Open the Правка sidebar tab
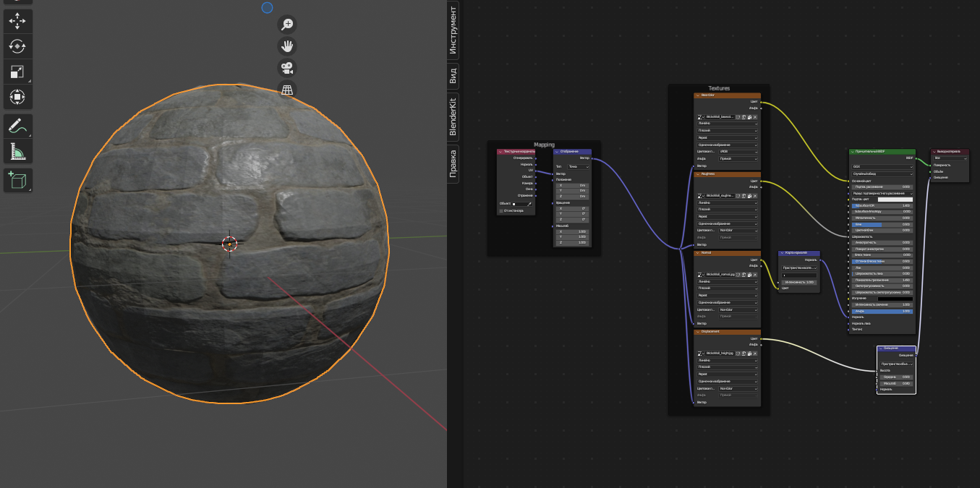The width and height of the screenshot is (980, 488). click(x=453, y=163)
